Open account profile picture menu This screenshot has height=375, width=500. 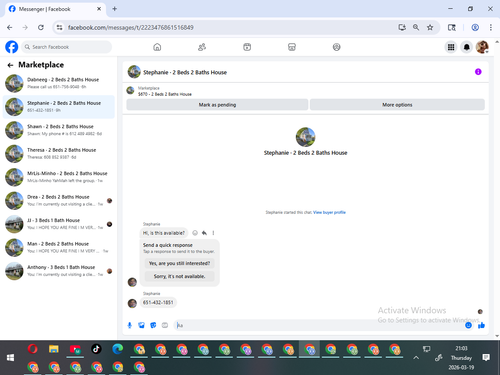click(482, 47)
